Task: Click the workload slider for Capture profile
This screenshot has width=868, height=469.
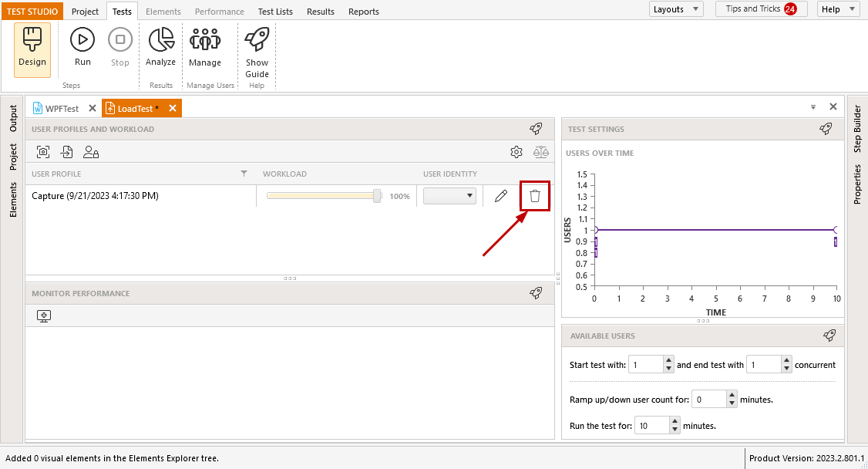Action: point(324,195)
